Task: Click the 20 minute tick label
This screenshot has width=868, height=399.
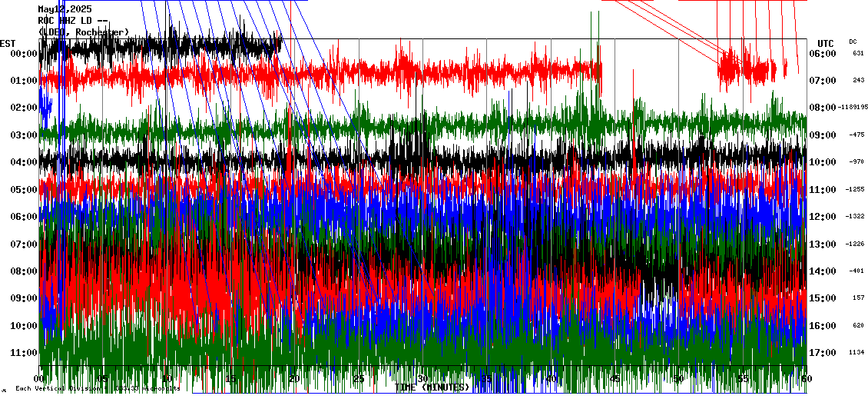Action: click(295, 379)
